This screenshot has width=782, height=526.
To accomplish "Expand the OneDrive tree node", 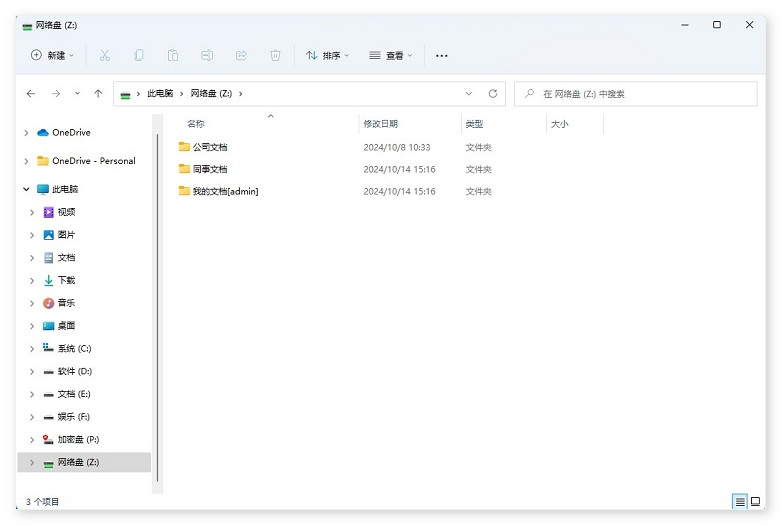I will click(26, 133).
